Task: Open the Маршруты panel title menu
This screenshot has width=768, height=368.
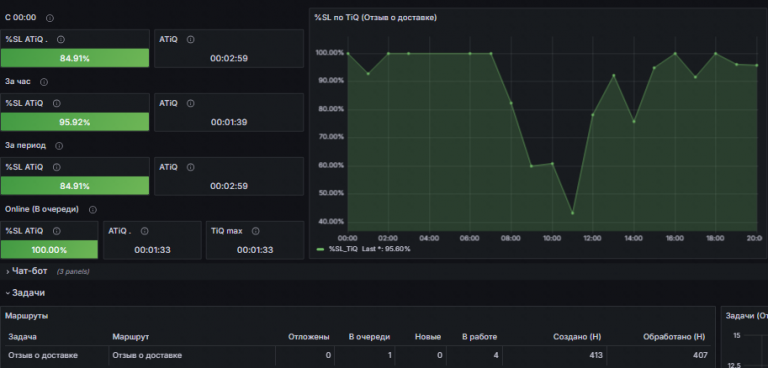Action: pyautogui.click(x=26, y=316)
